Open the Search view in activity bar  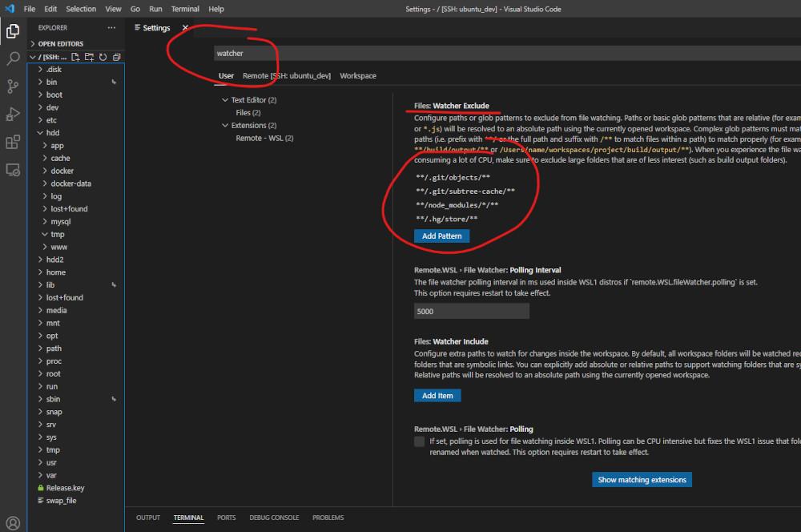pyautogui.click(x=13, y=58)
